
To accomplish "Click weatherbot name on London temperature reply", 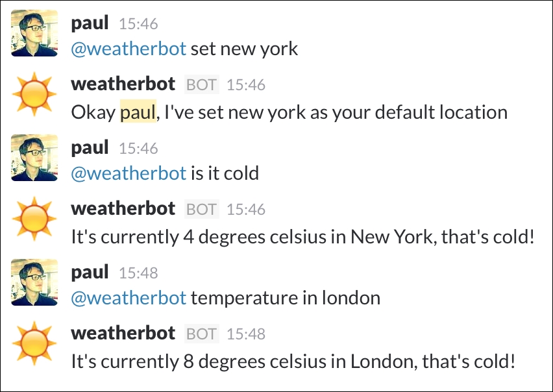I will [123, 333].
